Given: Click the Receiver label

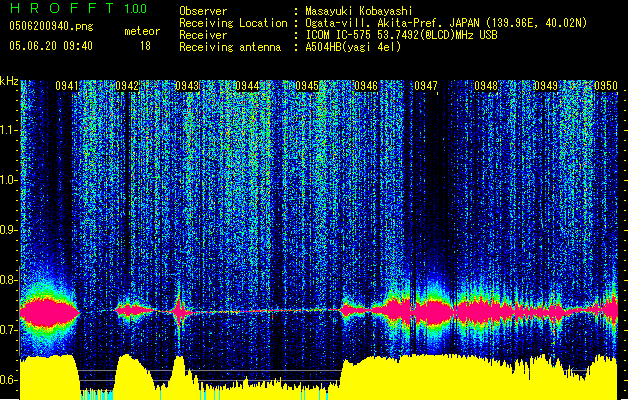Looking at the screenshot, I should (203, 35).
